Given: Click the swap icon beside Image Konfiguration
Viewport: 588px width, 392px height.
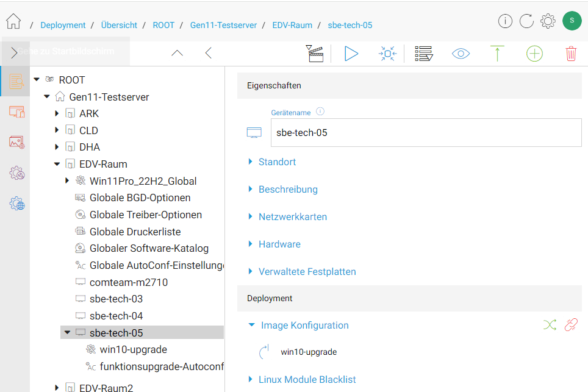Looking at the screenshot, I should pyautogui.click(x=550, y=325).
